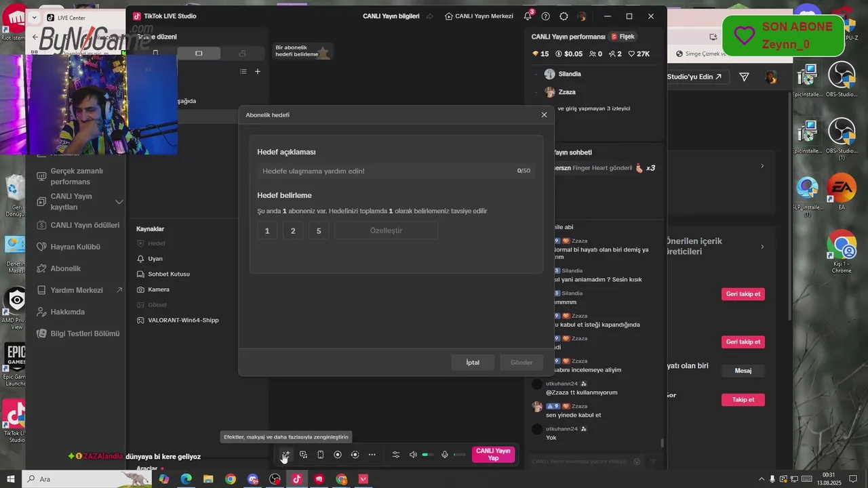Start recording with the record circle icon
Viewport: 868px width, 488px height.
point(338,455)
